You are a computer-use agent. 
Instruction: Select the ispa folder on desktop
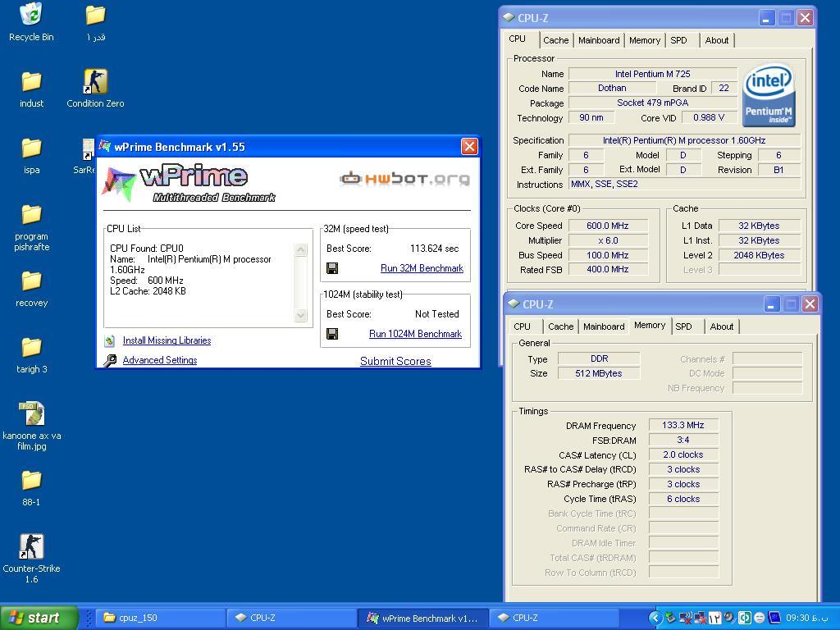pyautogui.click(x=31, y=155)
